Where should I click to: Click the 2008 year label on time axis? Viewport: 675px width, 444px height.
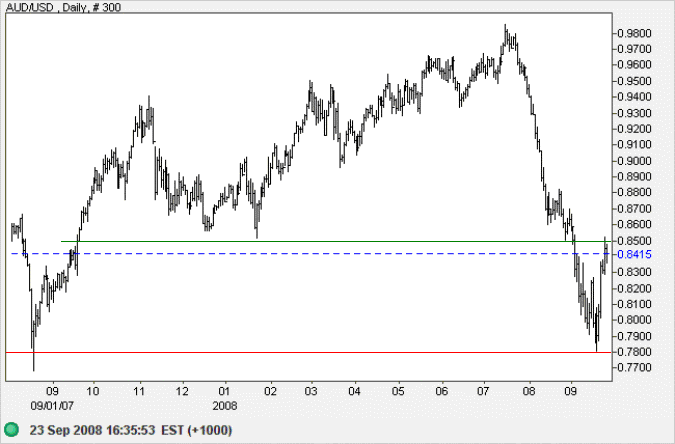point(225,406)
